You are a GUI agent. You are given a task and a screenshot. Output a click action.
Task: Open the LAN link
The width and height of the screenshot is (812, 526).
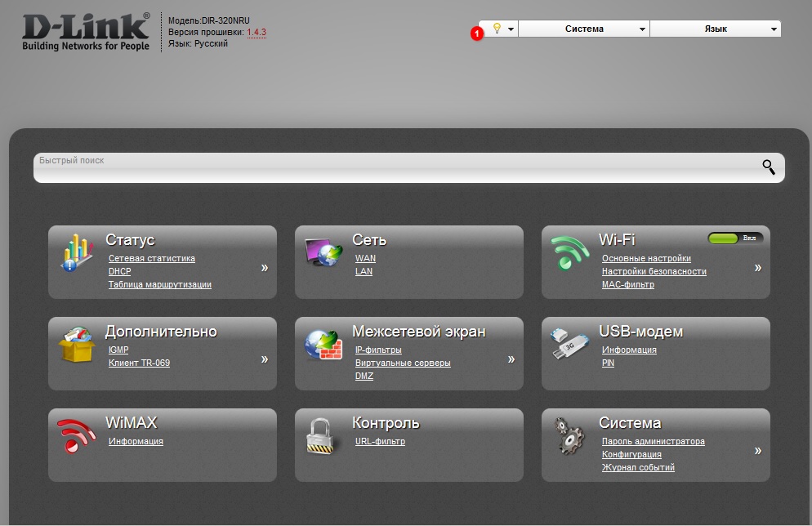click(x=364, y=271)
